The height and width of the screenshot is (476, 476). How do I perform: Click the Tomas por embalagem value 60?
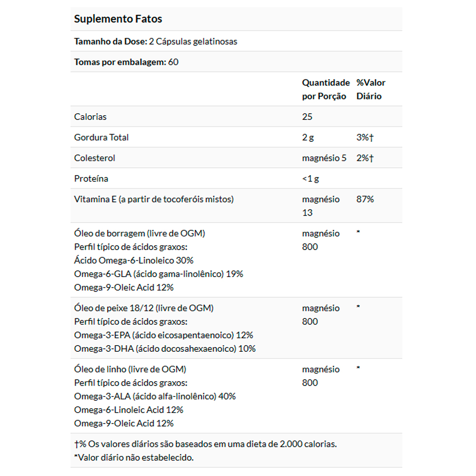click(x=173, y=62)
